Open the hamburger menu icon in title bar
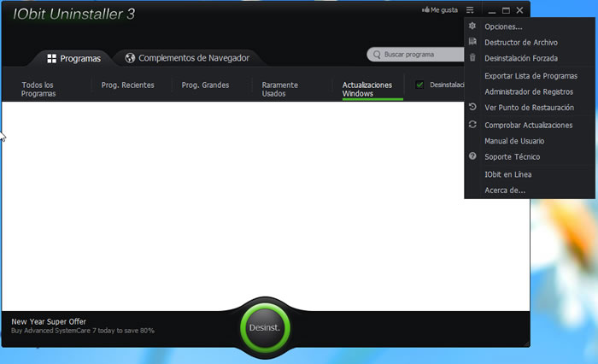This screenshot has height=364, width=598. coord(470,10)
